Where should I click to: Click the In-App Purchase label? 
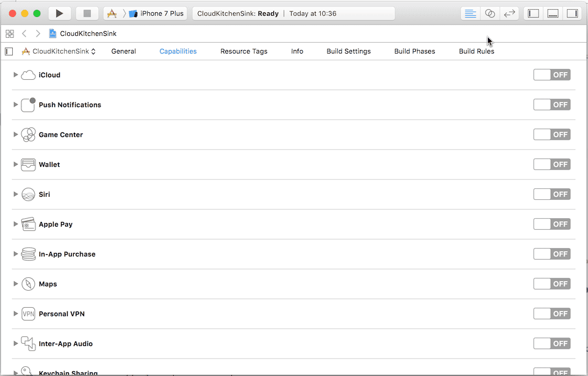[x=67, y=254]
